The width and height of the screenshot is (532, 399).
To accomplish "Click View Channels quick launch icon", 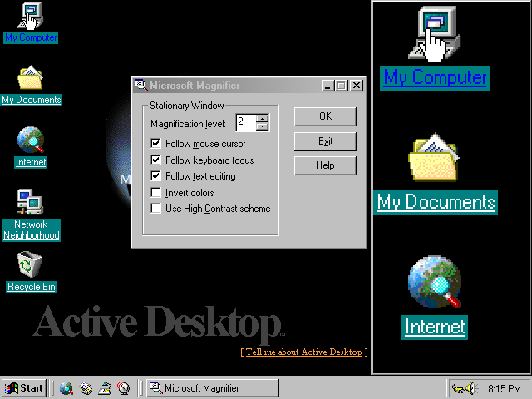I will (x=124, y=388).
